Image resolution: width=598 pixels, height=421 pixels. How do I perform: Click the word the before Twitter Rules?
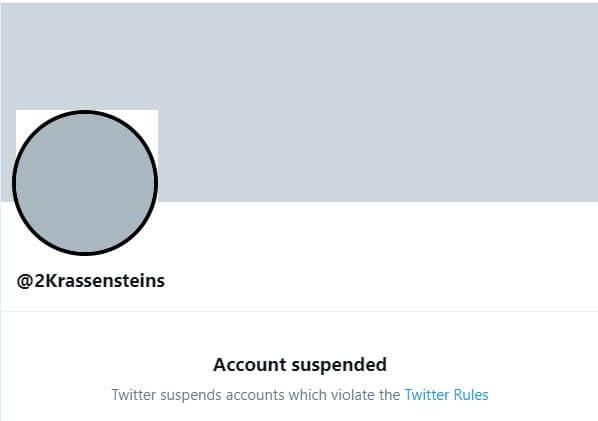tap(390, 395)
